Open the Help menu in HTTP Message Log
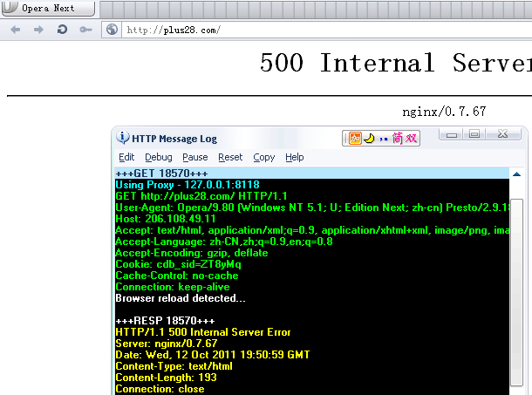 [295, 157]
